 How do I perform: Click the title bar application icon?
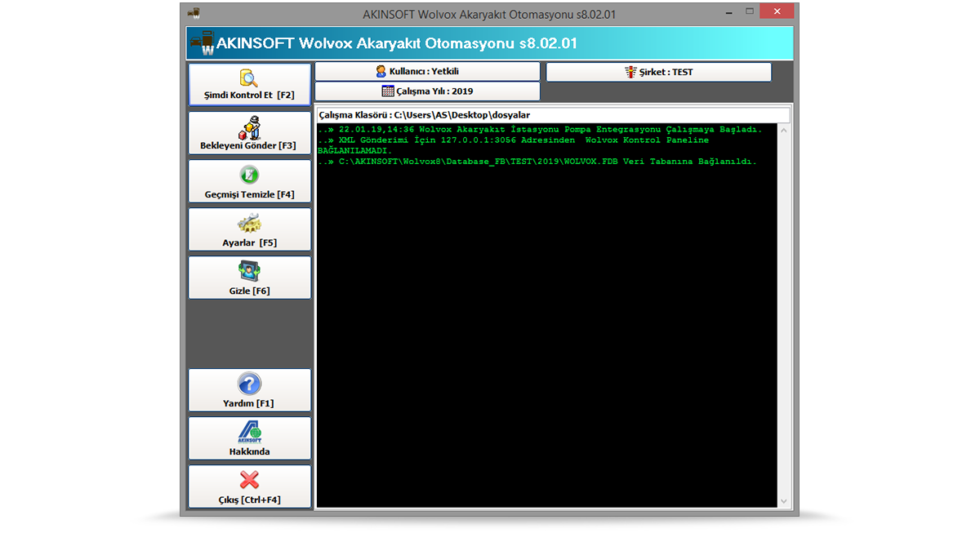(x=194, y=14)
